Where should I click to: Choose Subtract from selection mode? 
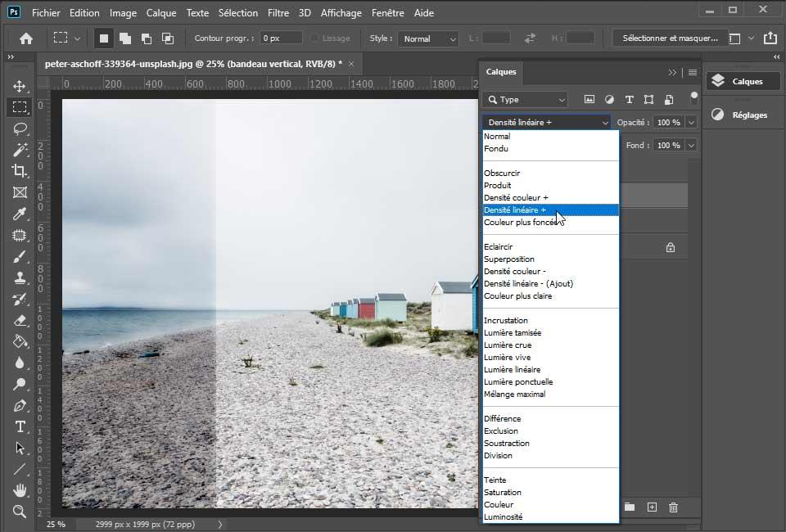coord(147,38)
